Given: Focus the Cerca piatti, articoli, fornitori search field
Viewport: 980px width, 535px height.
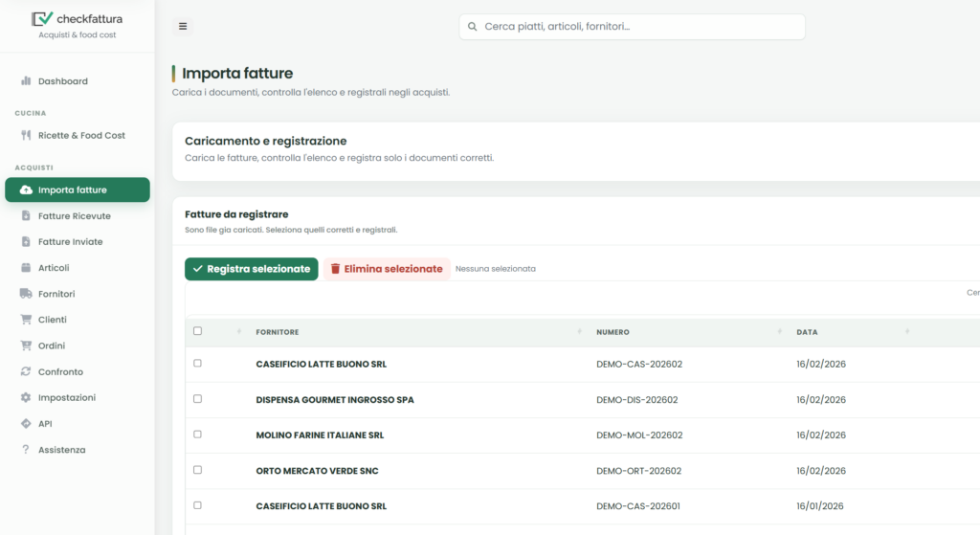Looking at the screenshot, I should coord(632,27).
